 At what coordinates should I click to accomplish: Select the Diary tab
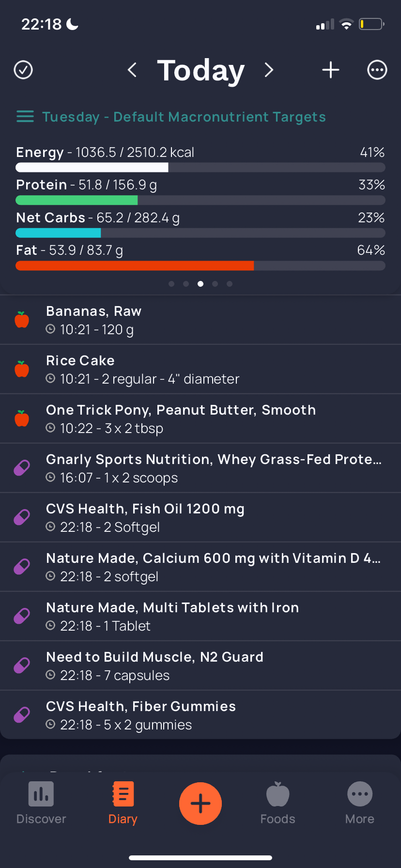[123, 803]
